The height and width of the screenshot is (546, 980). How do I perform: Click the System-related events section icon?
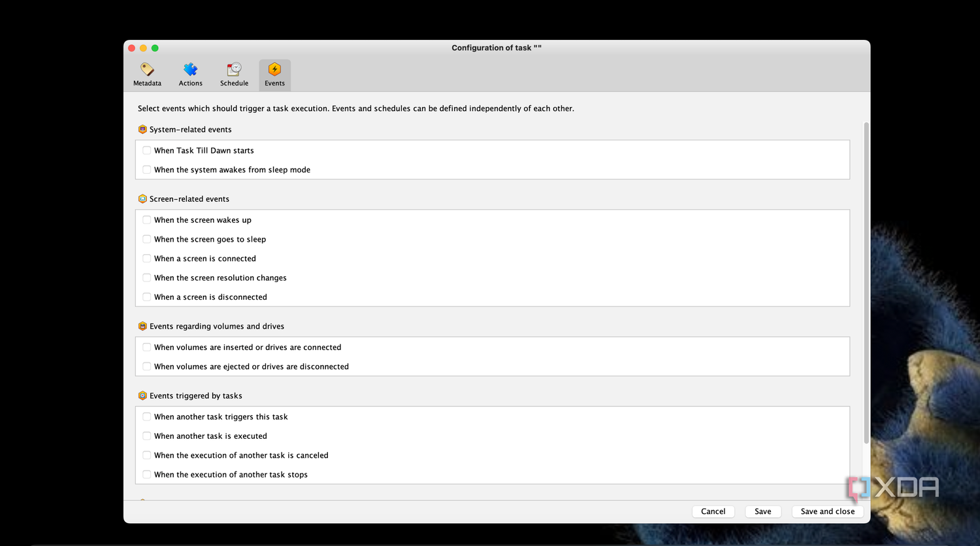(x=142, y=129)
